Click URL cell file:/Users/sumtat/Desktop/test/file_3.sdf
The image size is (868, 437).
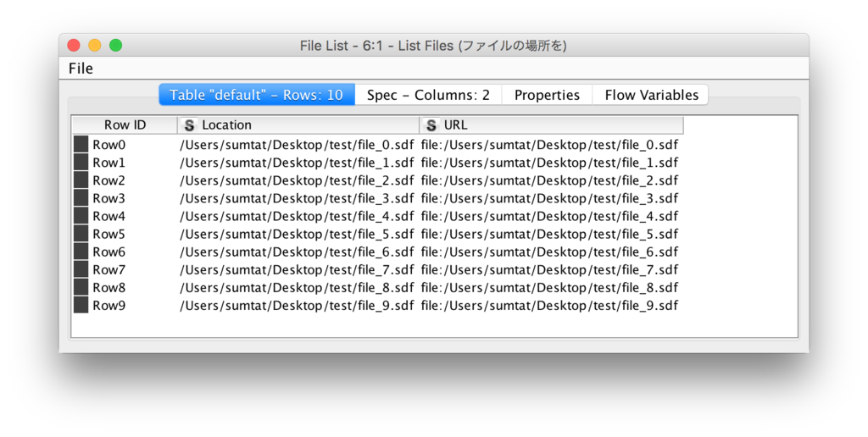coord(549,198)
